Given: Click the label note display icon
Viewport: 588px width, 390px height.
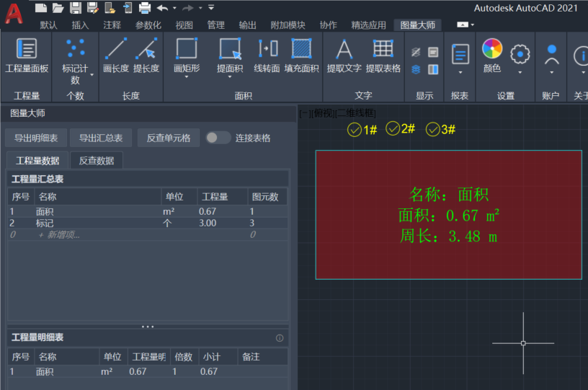Looking at the screenshot, I should 433,52.
